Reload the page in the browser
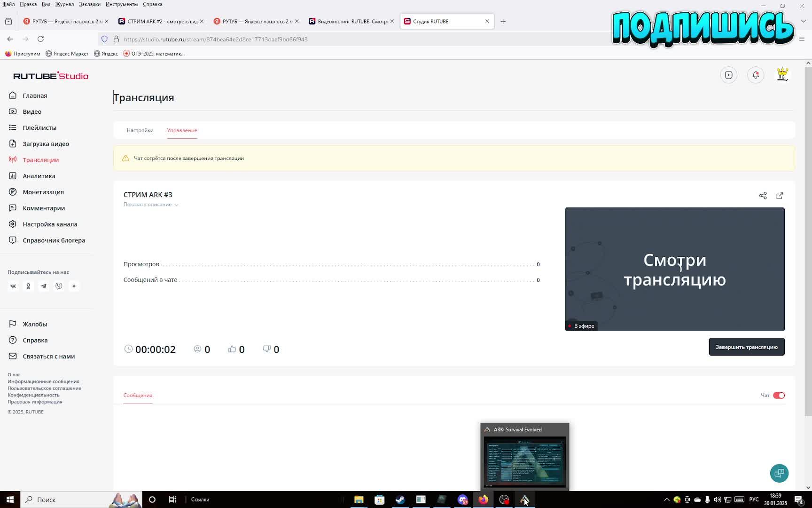This screenshot has height=508, width=812. [41, 39]
